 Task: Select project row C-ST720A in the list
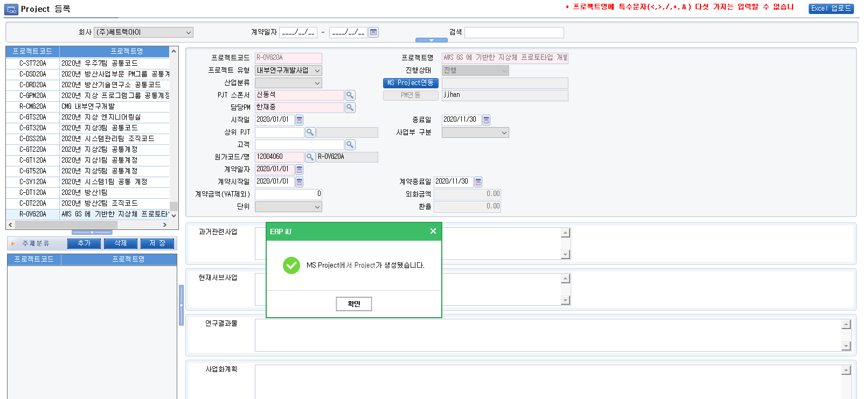(33, 63)
